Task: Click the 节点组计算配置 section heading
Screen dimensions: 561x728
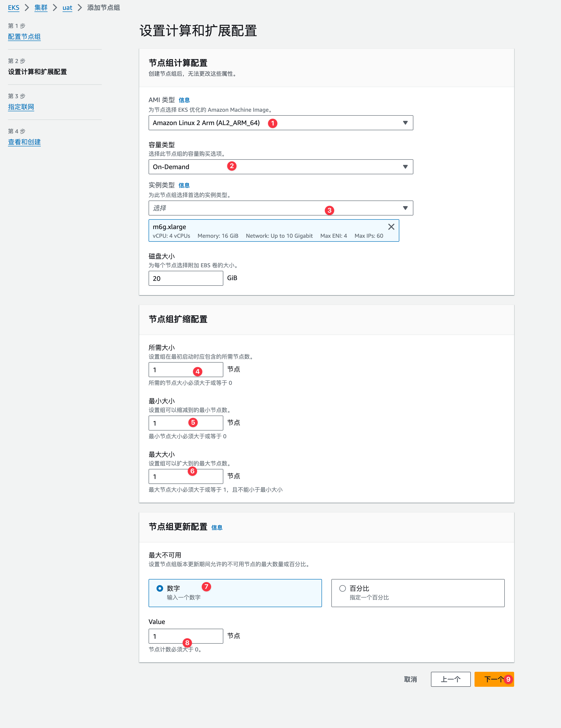Action: click(x=178, y=63)
